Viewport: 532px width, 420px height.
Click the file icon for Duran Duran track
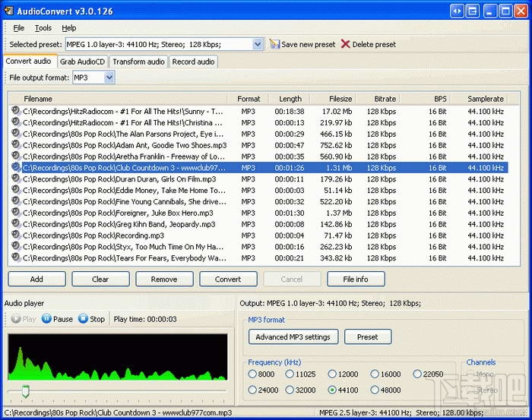15,179
